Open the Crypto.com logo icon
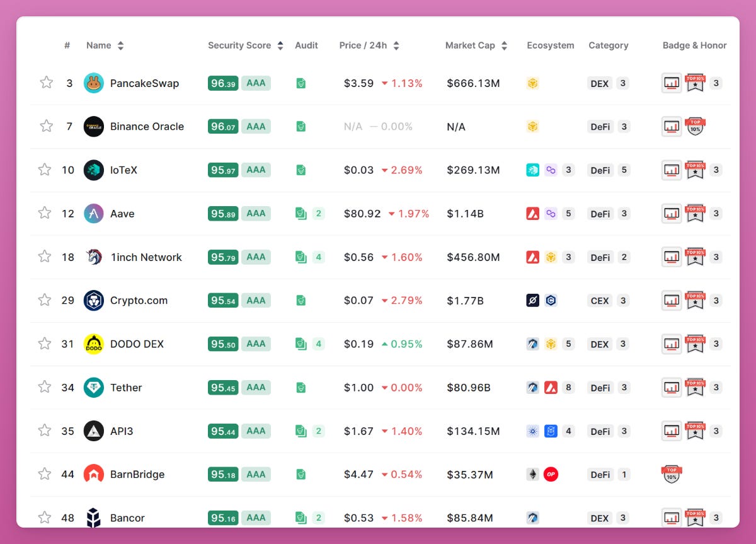 (94, 300)
